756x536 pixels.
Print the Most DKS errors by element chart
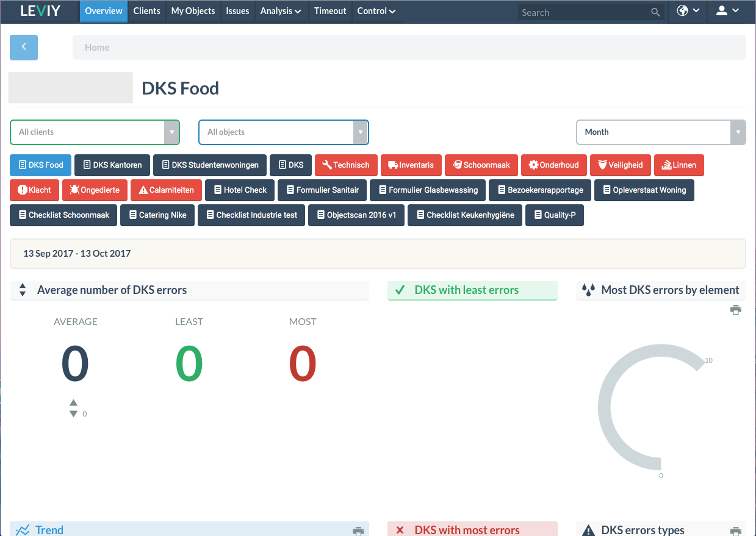tap(736, 310)
